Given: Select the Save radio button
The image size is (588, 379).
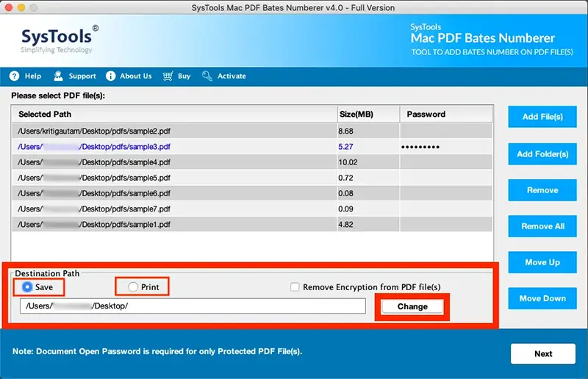Looking at the screenshot, I should coord(27,286).
